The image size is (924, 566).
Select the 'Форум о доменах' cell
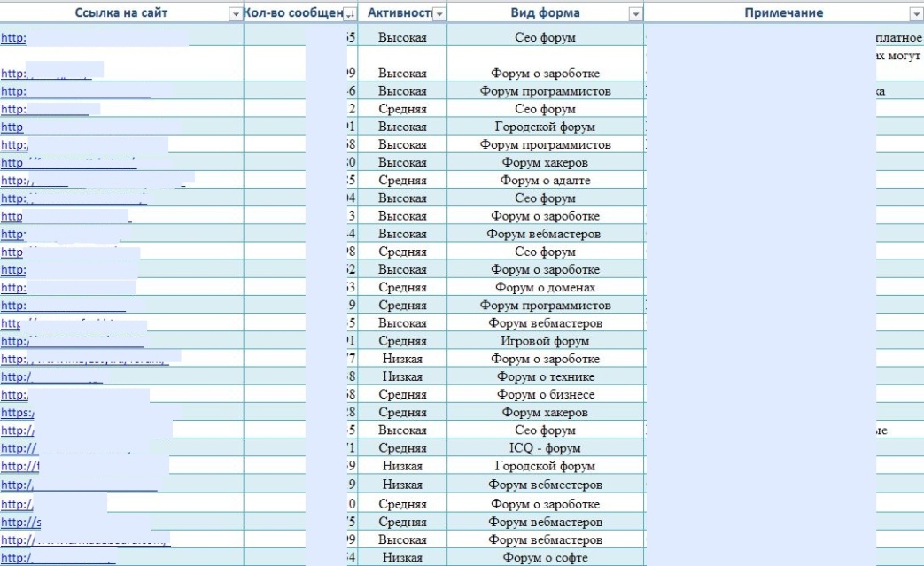click(x=545, y=287)
